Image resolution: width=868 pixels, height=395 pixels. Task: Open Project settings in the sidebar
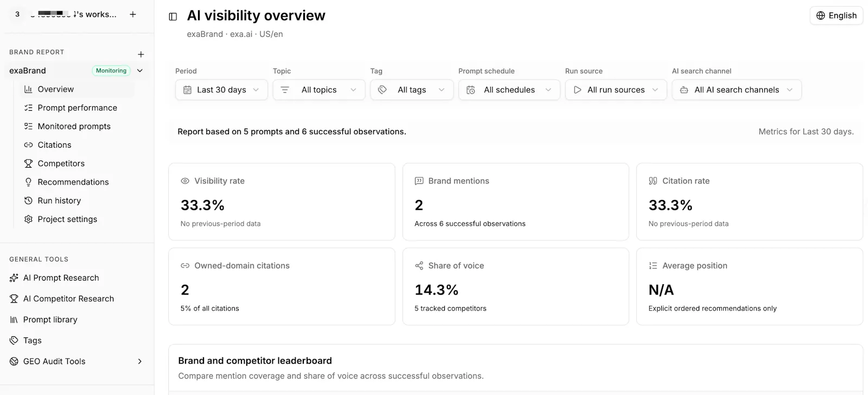click(x=77, y=219)
